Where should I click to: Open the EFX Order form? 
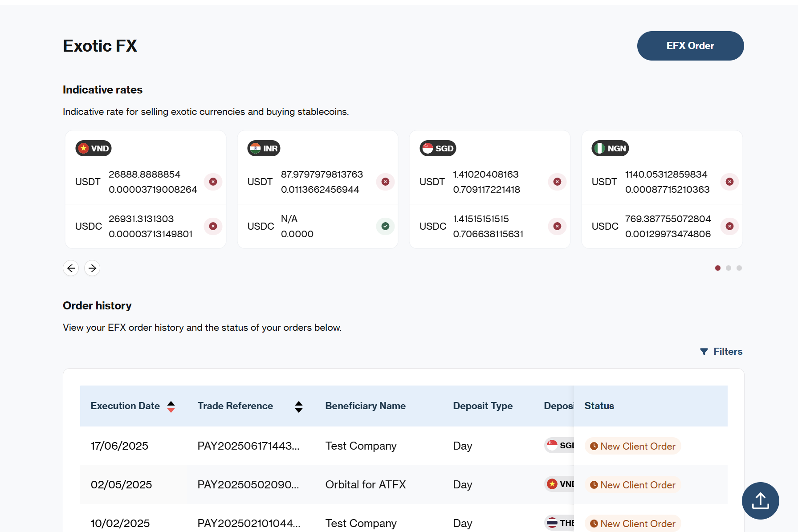tap(690, 46)
